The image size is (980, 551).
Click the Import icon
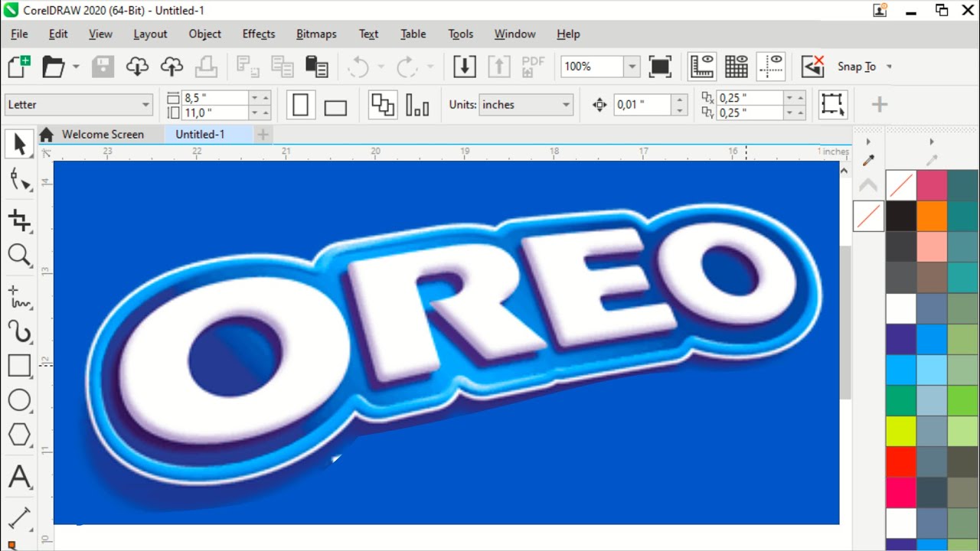click(x=464, y=67)
